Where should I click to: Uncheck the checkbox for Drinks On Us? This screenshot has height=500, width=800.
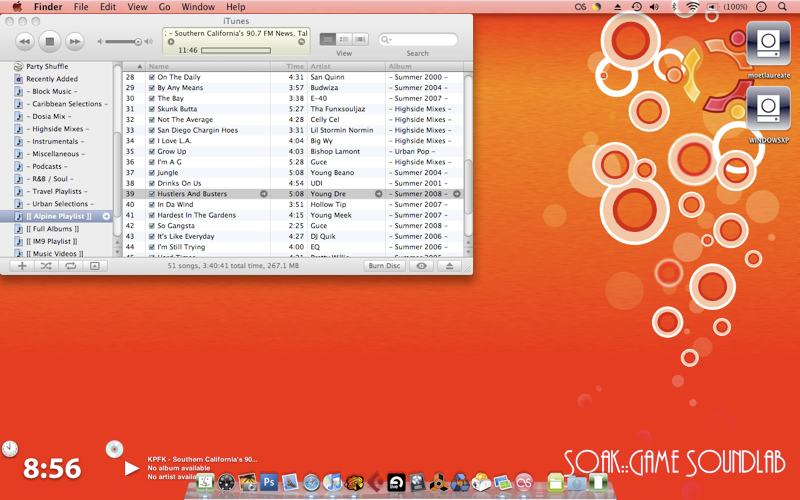point(152,183)
